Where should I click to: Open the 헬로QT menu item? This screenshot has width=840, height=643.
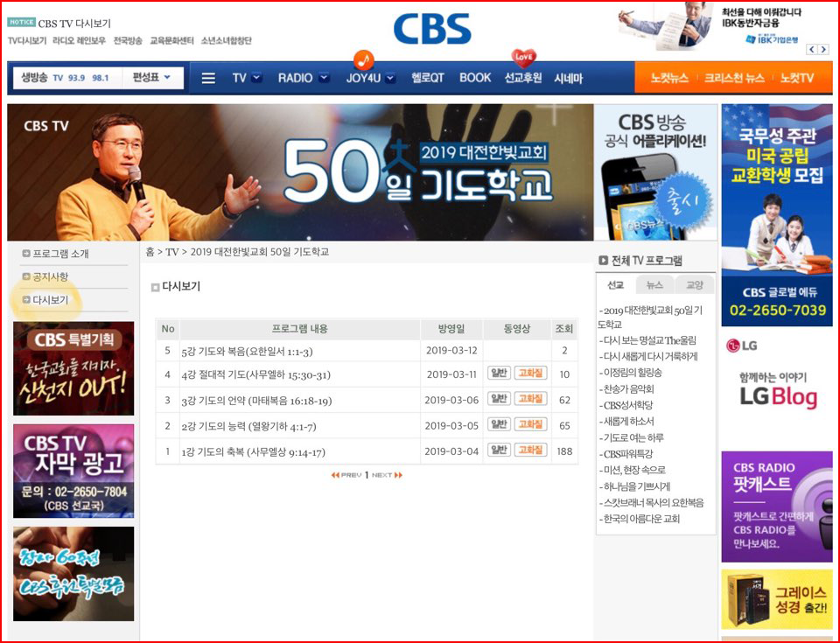(428, 78)
